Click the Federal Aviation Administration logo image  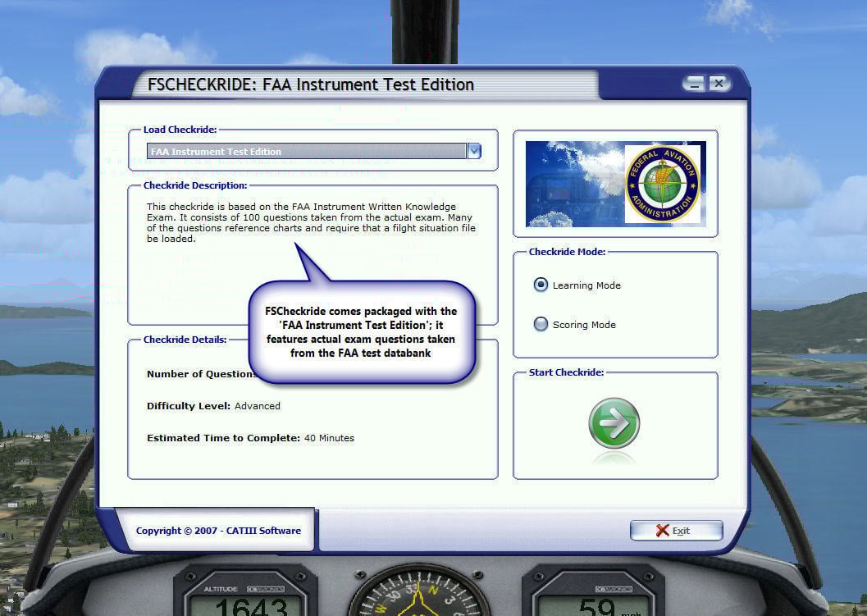click(x=663, y=184)
